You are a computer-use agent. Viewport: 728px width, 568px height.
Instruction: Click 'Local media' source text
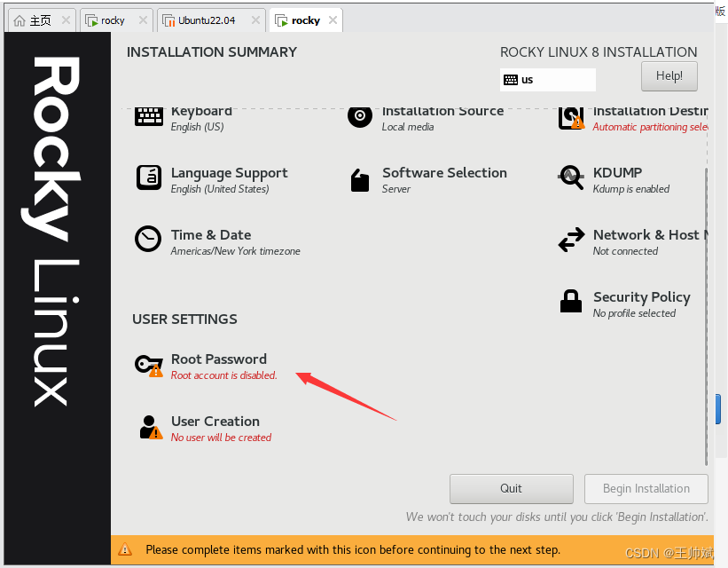tap(408, 127)
